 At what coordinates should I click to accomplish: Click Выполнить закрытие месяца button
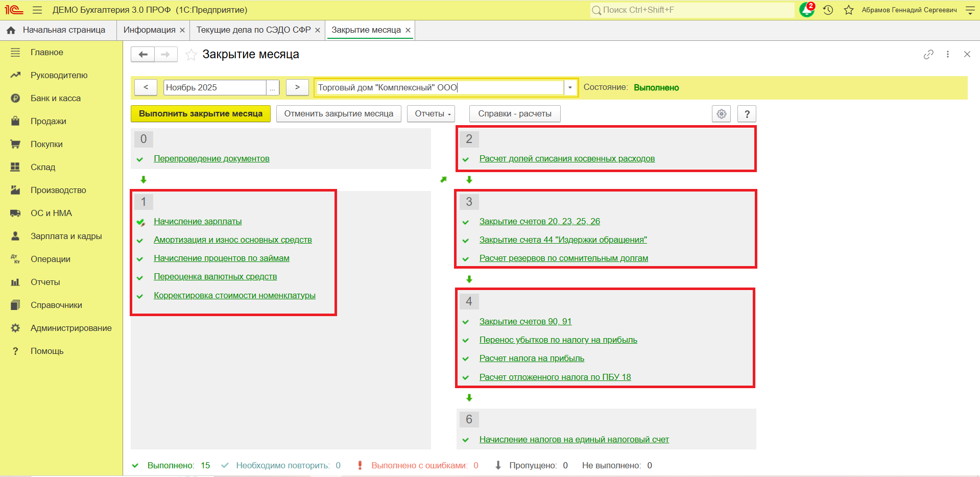(201, 114)
